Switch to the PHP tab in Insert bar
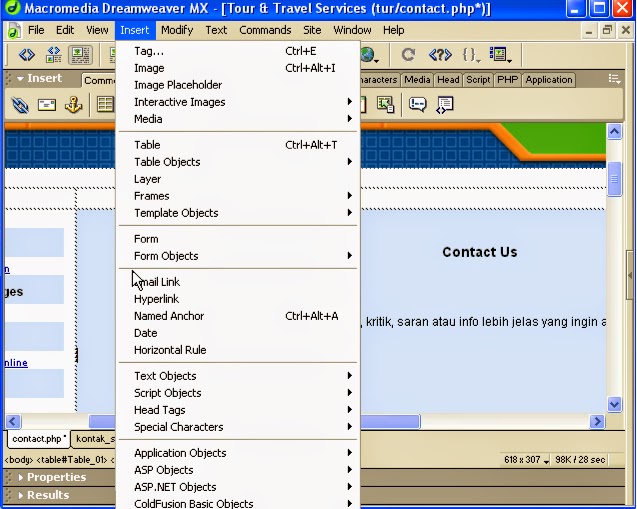Image resolution: width=637 pixels, height=509 pixels. [x=507, y=80]
